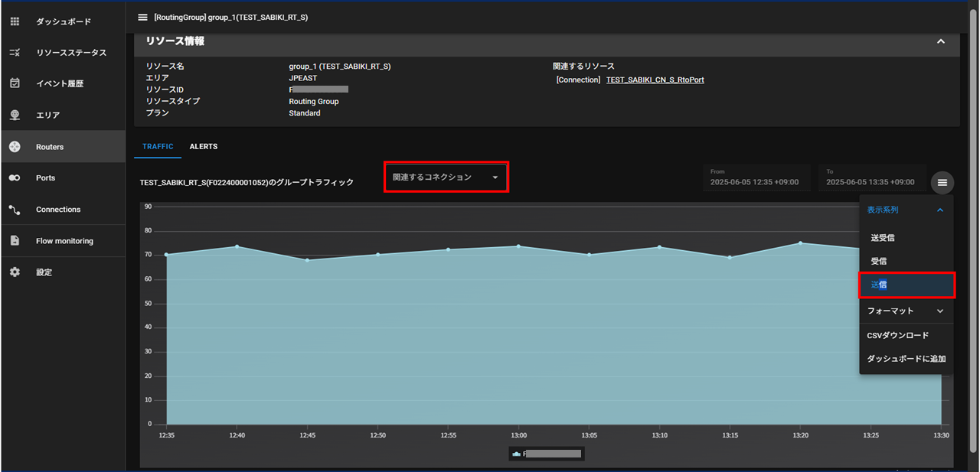
Task: Close the chart options hamburger menu
Action: (x=942, y=183)
